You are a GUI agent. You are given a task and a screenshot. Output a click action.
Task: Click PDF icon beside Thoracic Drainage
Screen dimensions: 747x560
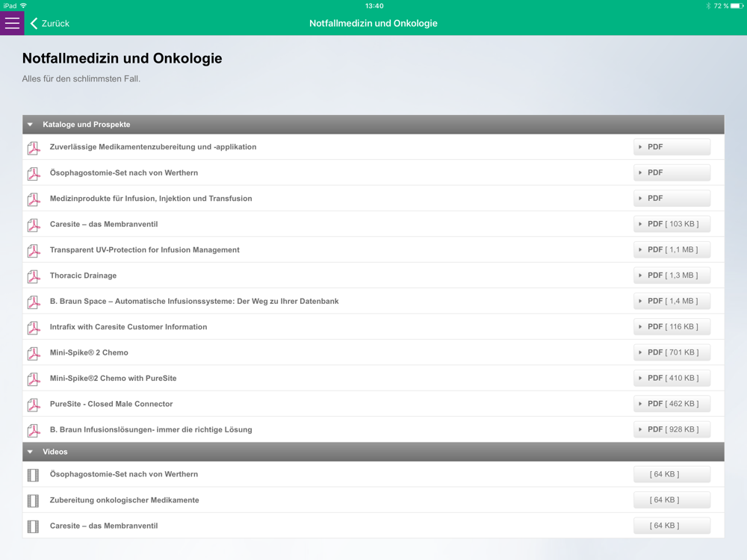coord(34,276)
